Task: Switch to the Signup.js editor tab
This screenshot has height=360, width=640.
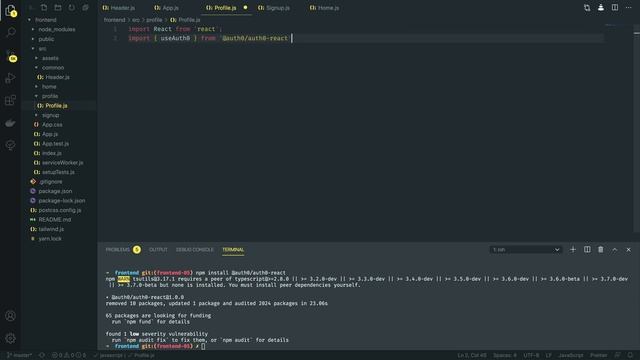Action: point(274,8)
